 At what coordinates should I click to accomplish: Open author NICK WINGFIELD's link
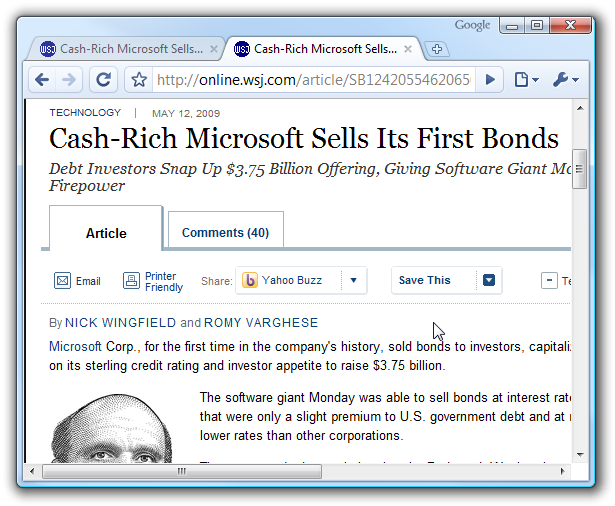[120, 323]
